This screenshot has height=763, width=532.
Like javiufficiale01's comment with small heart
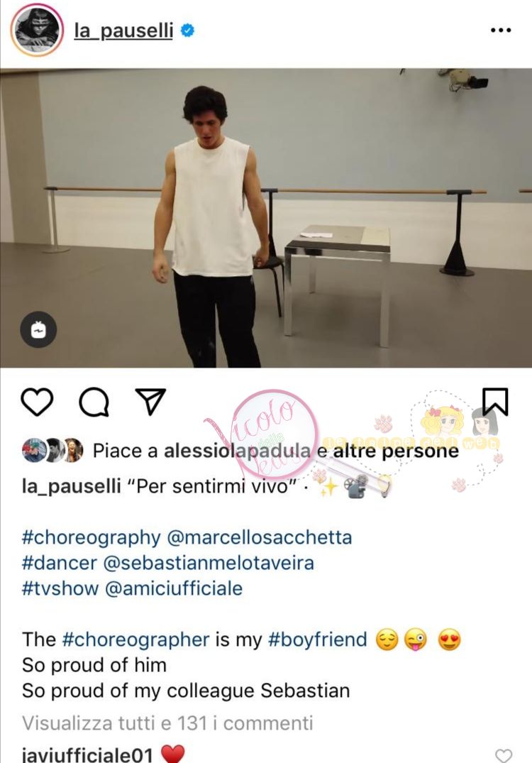[504, 755]
